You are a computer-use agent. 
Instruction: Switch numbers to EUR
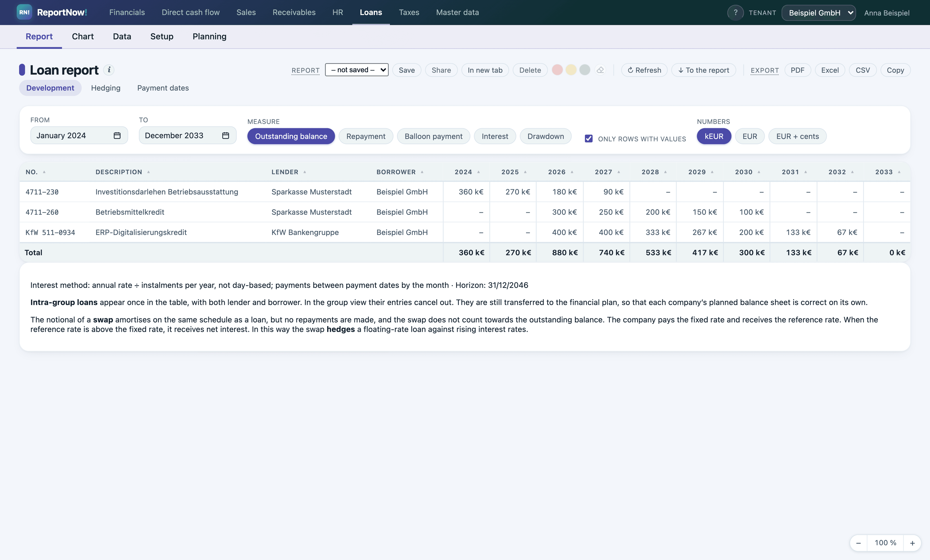click(750, 136)
